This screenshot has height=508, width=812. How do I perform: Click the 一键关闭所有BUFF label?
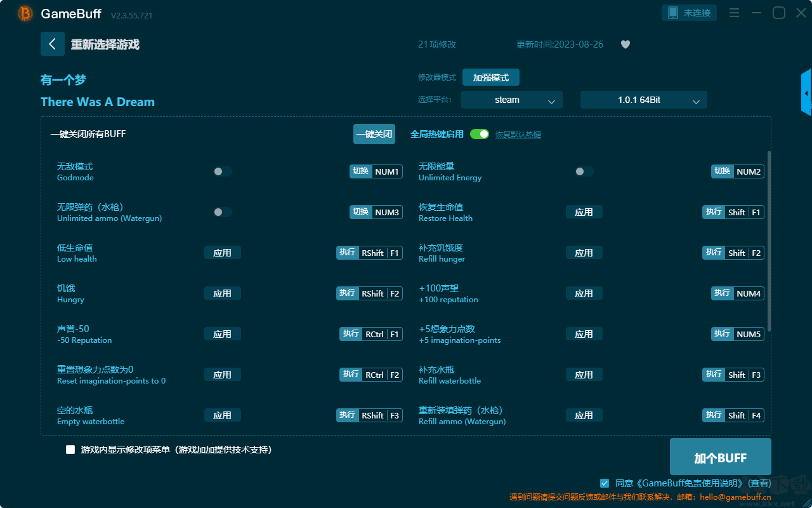pyautogui.click(x=88, y=134)
